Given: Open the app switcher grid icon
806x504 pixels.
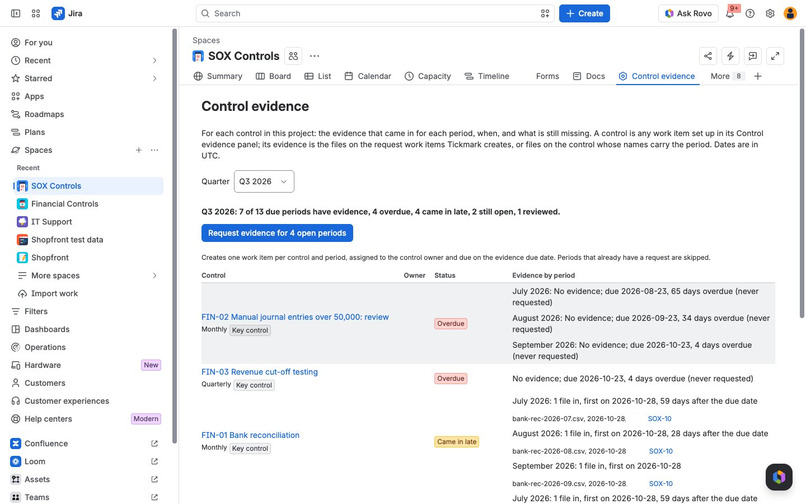Looking at the screenshot, I should pos(35,13).
